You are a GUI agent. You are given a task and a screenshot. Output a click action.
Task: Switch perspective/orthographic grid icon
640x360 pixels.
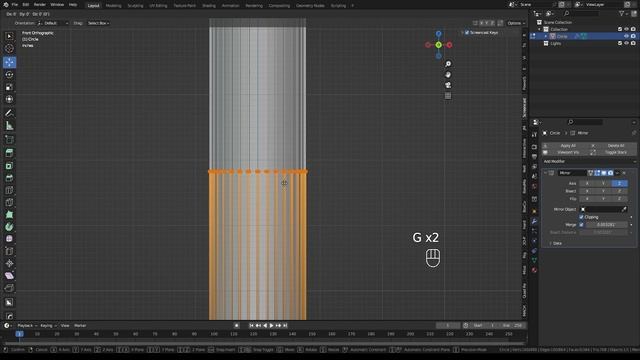[448, 96]
